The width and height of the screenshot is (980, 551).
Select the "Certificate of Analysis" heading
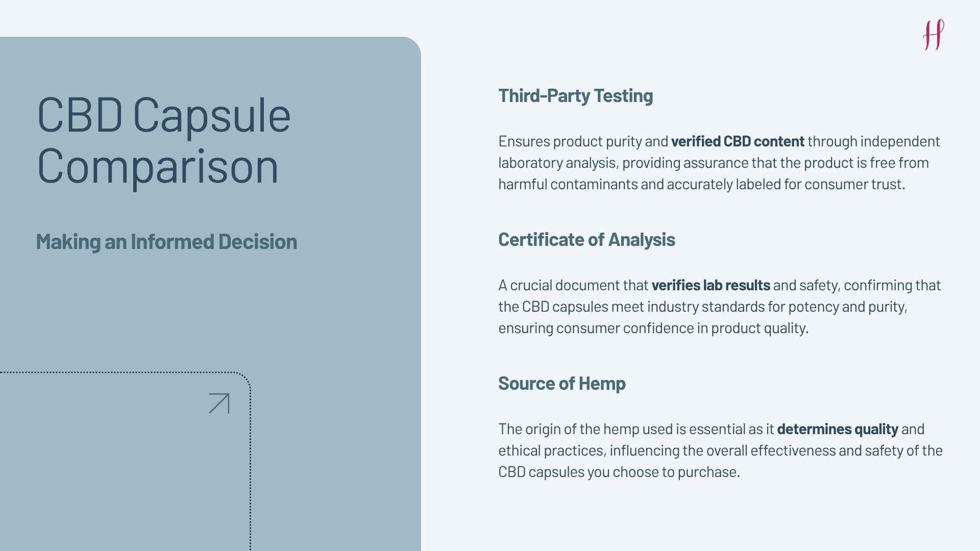tap(586, 240)
